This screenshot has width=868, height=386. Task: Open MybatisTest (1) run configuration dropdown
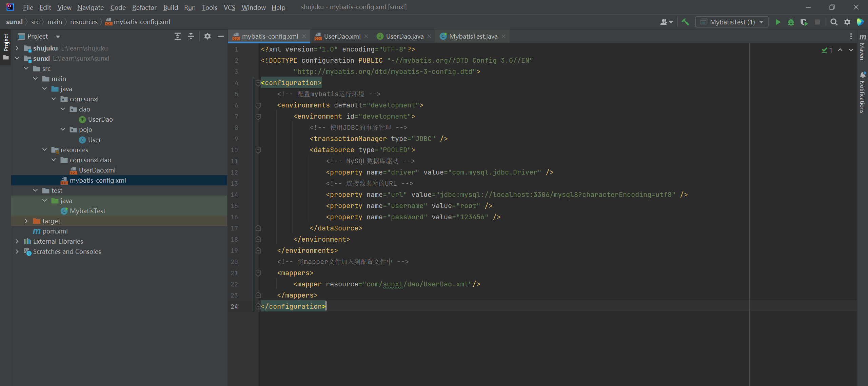point(732,22)
